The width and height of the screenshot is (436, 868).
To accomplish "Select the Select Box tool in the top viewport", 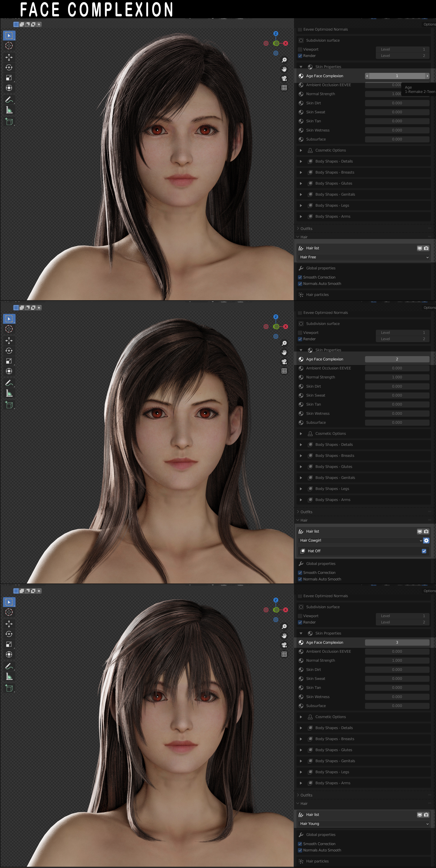I will coord(9,35).
